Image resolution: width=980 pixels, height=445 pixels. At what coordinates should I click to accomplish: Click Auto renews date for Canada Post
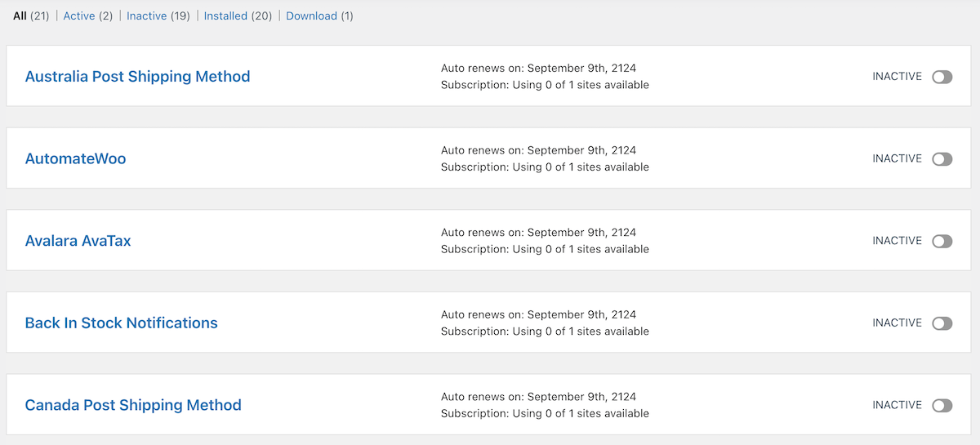point(538,397)
